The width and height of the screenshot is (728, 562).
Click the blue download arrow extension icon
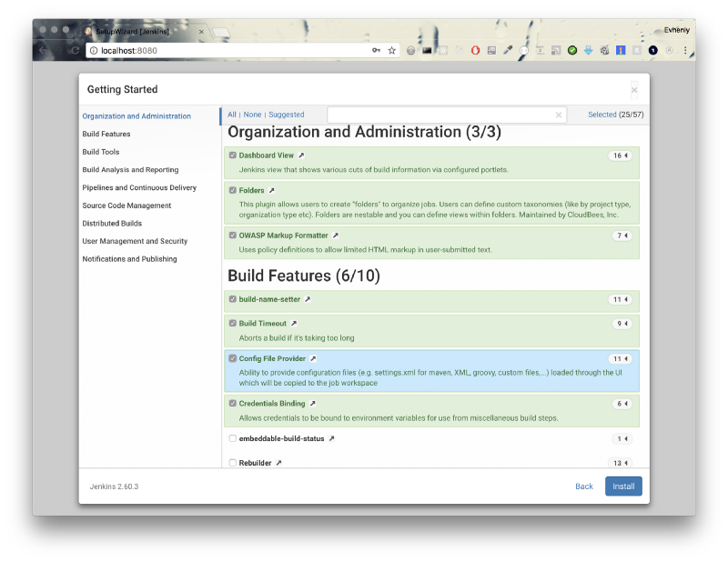tap(588, 50)
